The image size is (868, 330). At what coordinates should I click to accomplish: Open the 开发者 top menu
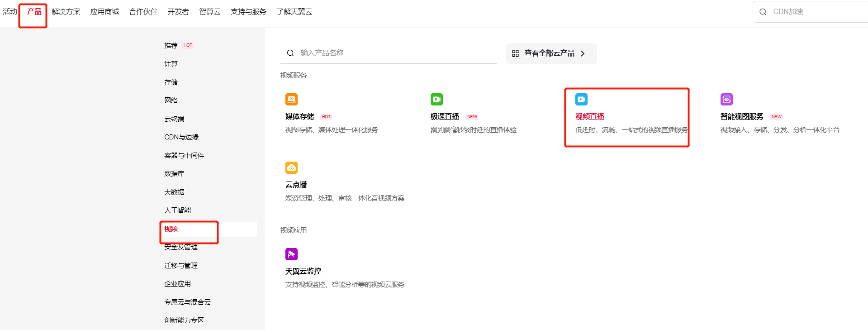[178, 12]
